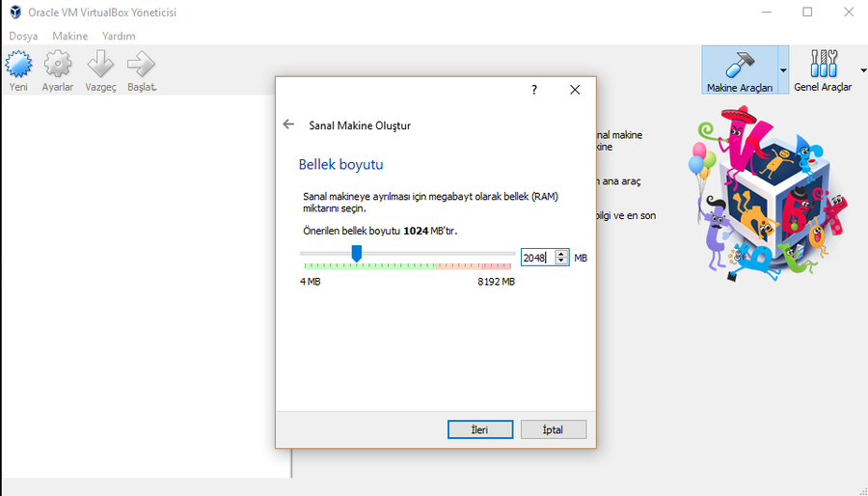The height and width of the screenshot is (496, 868).
Task: Click the İleri button to continue
Action: (479, 429)
